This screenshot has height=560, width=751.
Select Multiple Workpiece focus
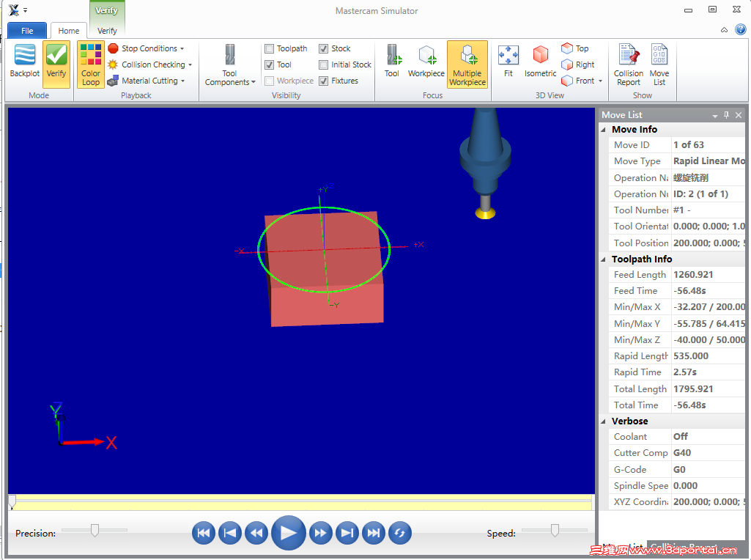tap(467, 65)
